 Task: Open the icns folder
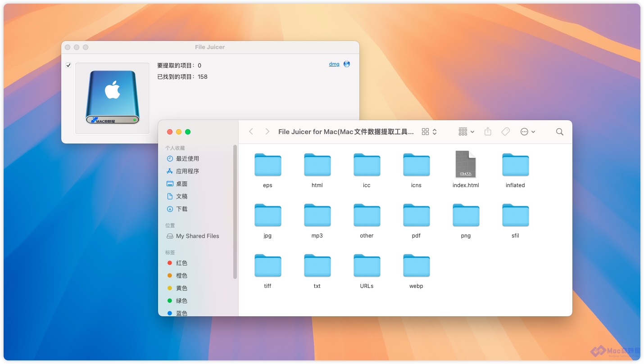[416, 165]
